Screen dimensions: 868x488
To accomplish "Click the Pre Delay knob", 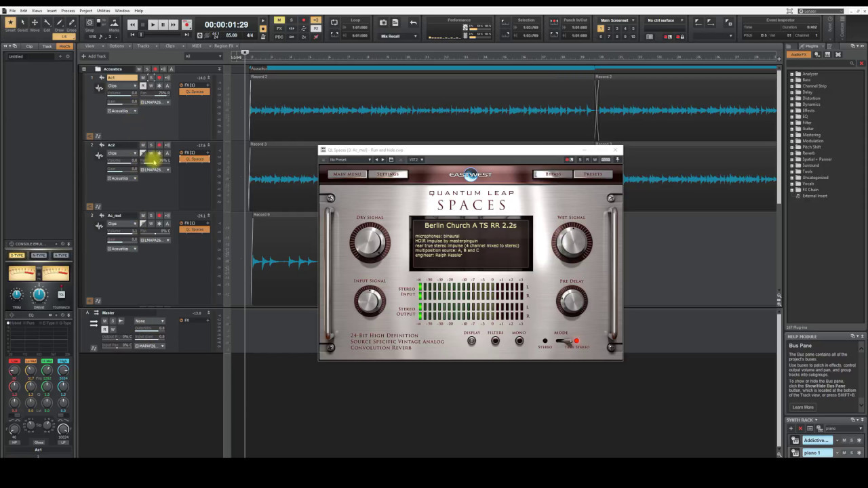I will (572, 301).
